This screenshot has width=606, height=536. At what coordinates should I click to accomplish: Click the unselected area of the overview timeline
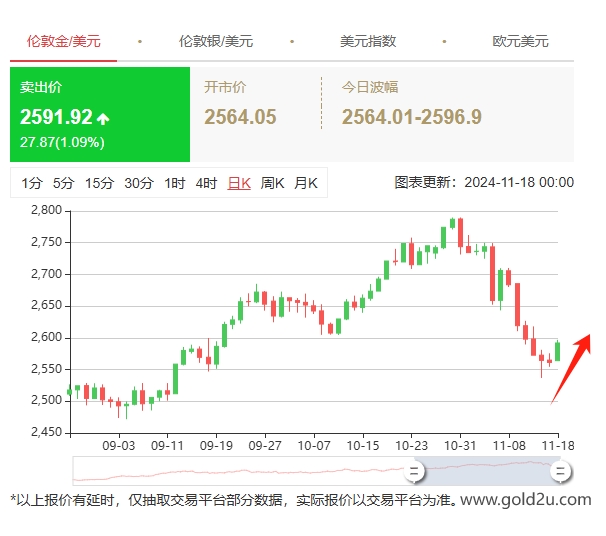tap(240, 471)
